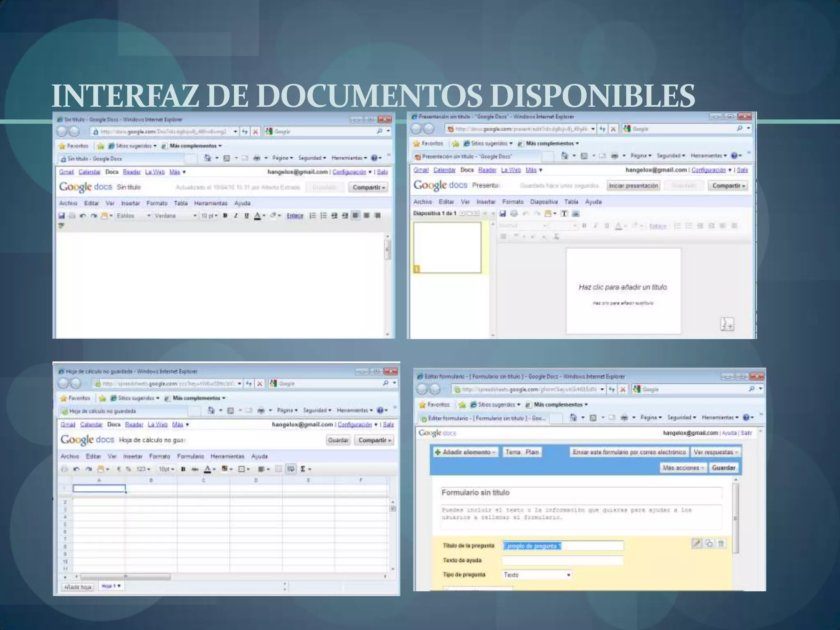This screenshot has height=630, width=840.
Task: Select cell A1 in the spreadsheet
Action: (x=99, y=488)
